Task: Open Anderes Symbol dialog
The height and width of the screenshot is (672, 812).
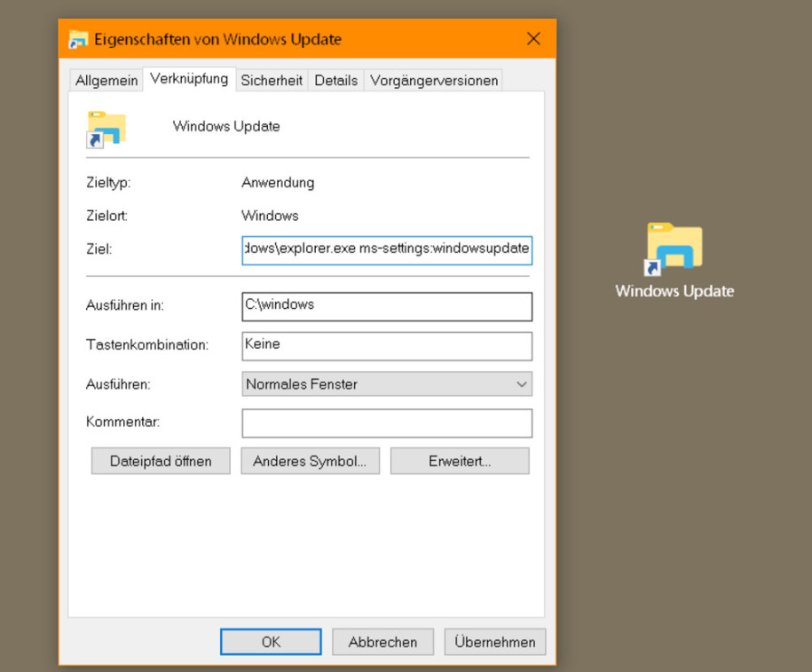Action: (x=310, y=461)
